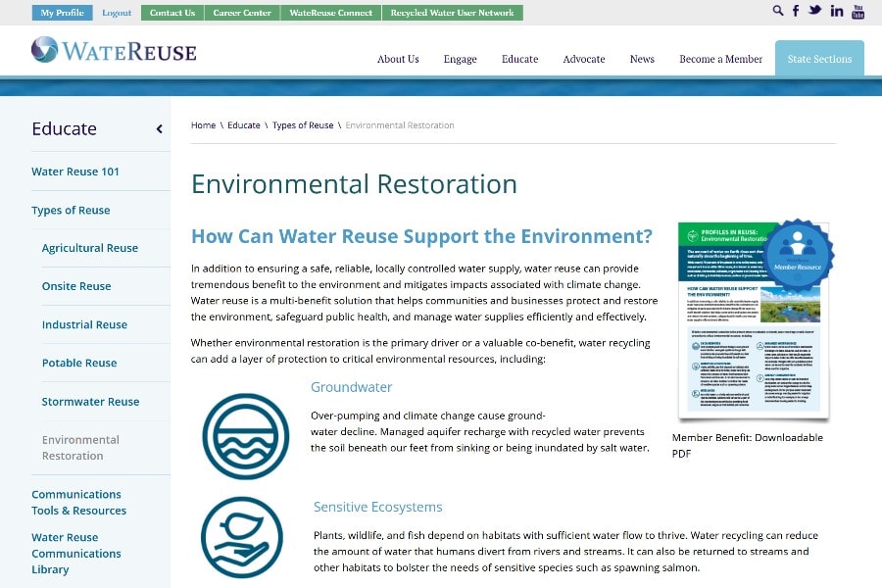This screenshot has height=588, width=882.
Task: Click the search magnifier icon
Action: (x=778, y=11)
